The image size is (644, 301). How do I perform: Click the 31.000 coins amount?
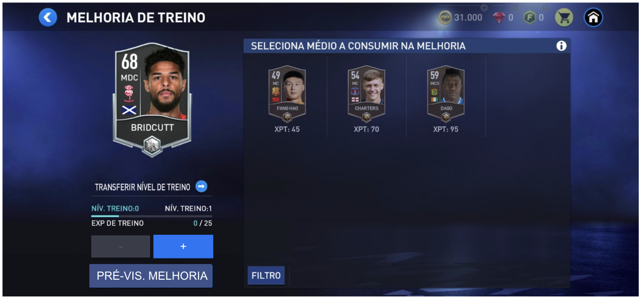point(468,18)
